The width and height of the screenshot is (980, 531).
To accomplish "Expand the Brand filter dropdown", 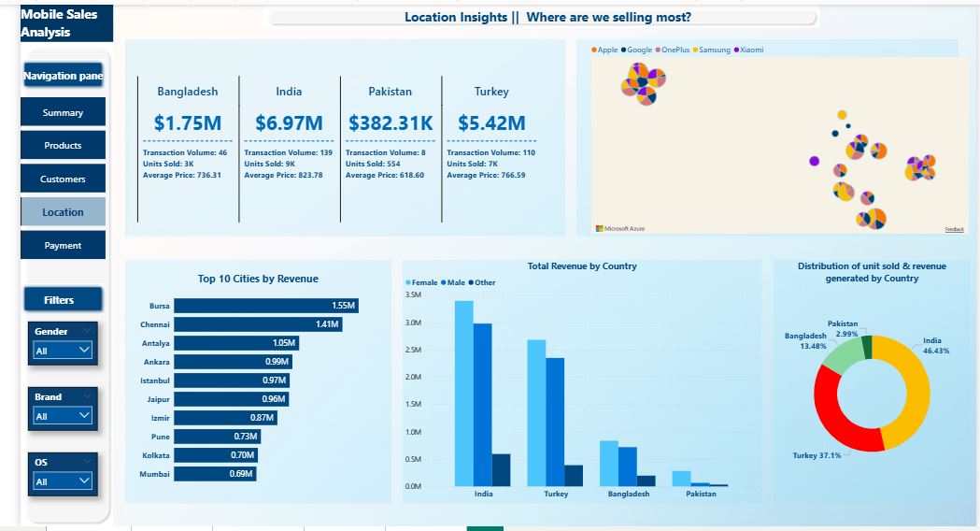I will pyautogui.click(x=64, y=415).
